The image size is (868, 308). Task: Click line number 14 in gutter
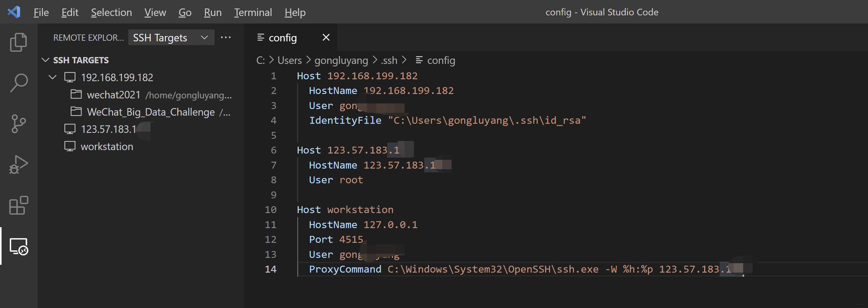tap(270, 269)
